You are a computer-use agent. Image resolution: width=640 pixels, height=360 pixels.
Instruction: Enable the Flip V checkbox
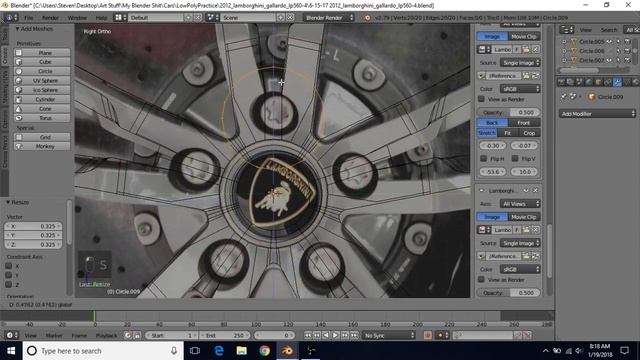pos(515,158)
